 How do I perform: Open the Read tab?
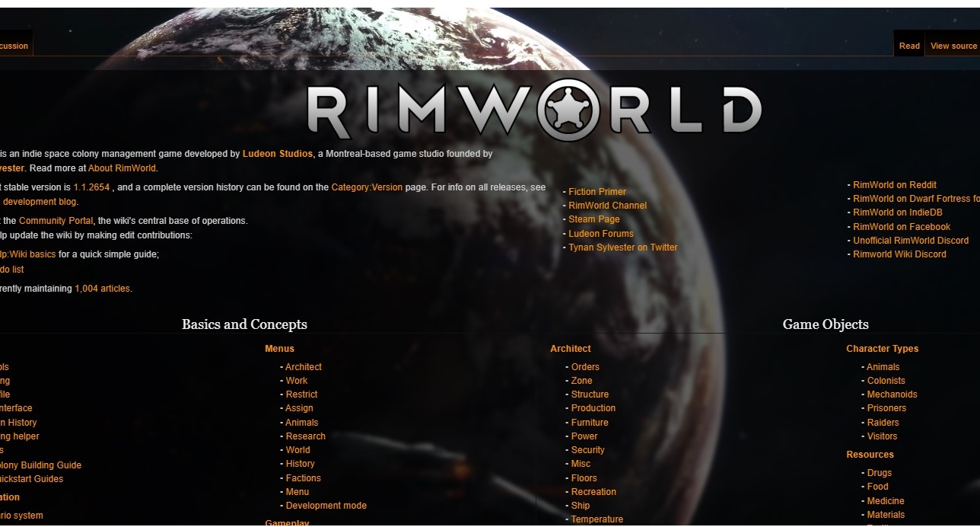(909, 46)
